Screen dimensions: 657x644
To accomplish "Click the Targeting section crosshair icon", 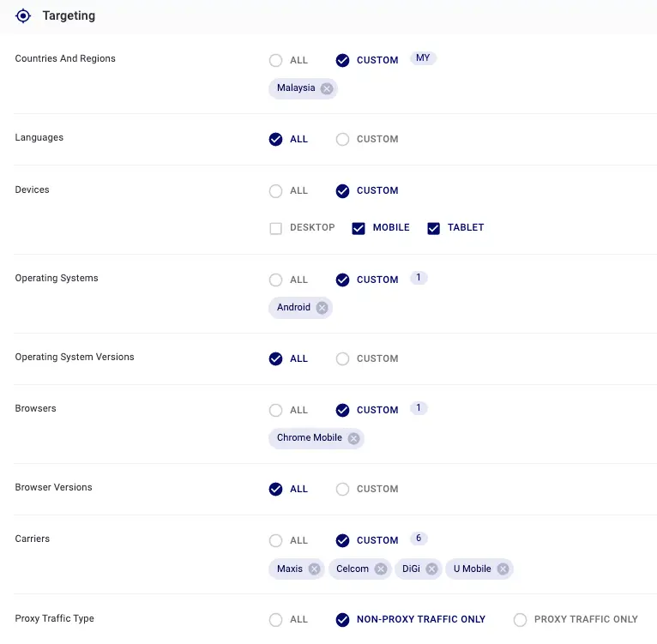I will tap(23, 15).
